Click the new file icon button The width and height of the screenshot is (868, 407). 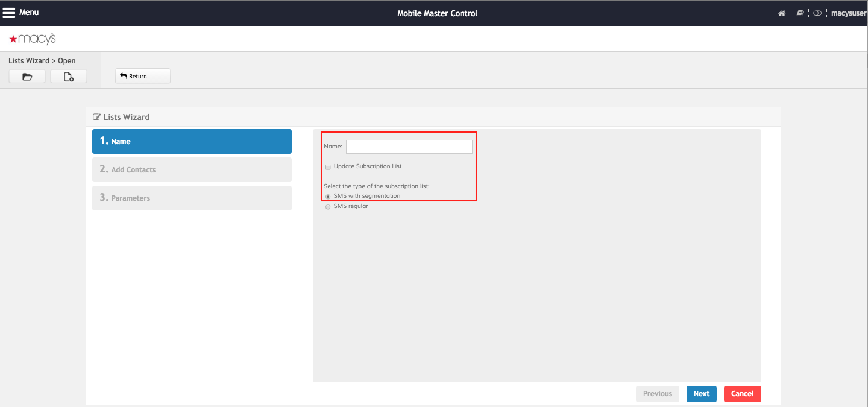(69, 77)
